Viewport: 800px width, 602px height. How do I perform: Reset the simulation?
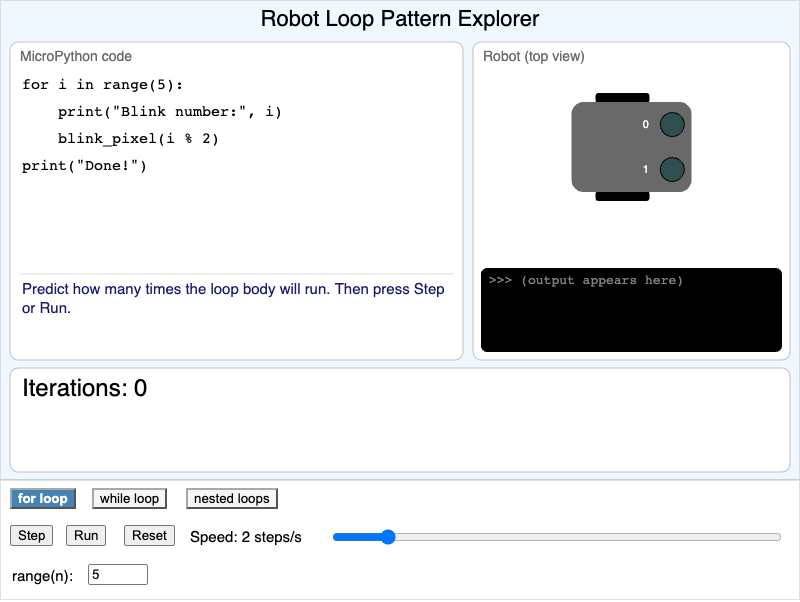click(x=149, y=536)
